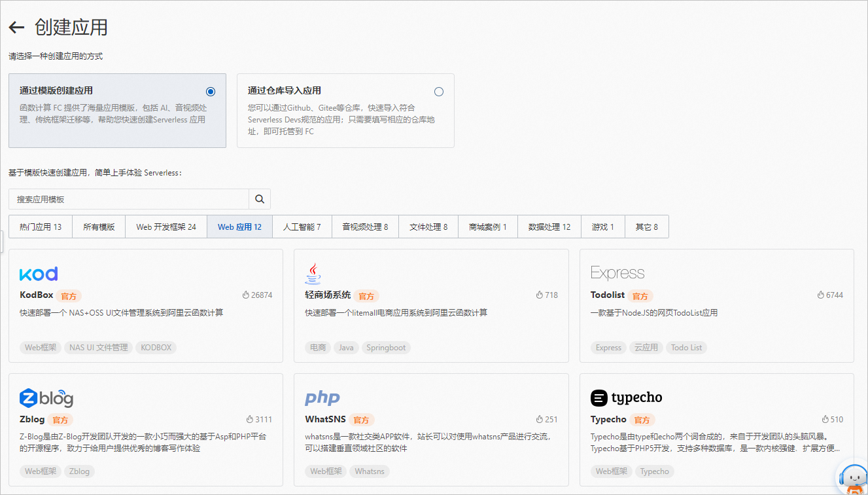Viewport: 868px width, 495px height.
Task: Click the Express logo on Todolist card
Action: pyautogui.click(x=616, y=272)
